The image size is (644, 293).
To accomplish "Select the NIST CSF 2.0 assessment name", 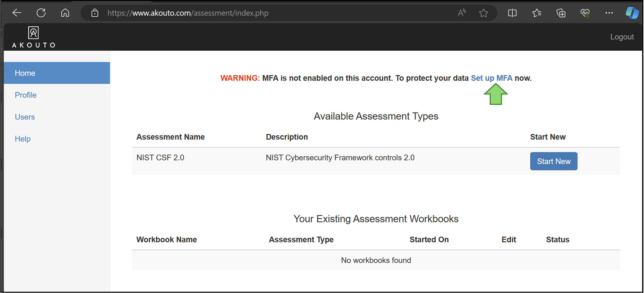I will click(x=160, y=158).
